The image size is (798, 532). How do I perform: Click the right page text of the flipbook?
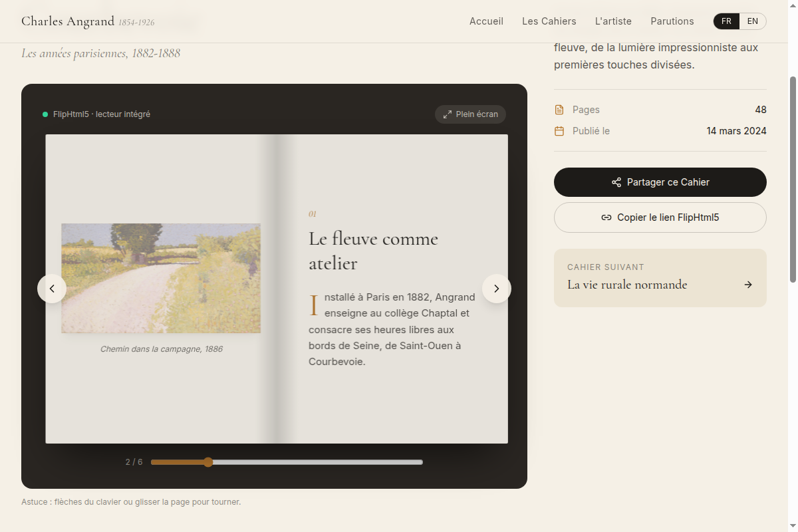[x=392, y=329]
